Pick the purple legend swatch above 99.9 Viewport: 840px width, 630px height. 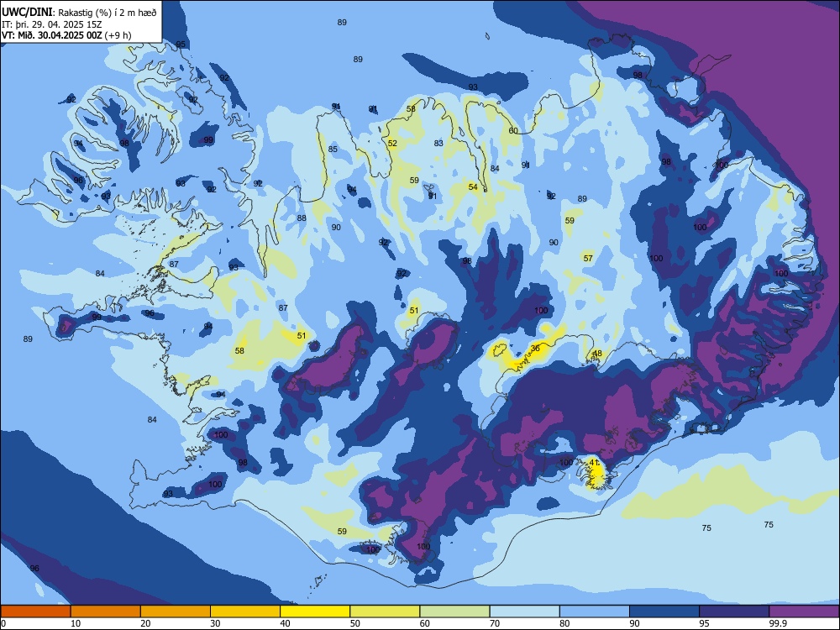click(804, 612)
